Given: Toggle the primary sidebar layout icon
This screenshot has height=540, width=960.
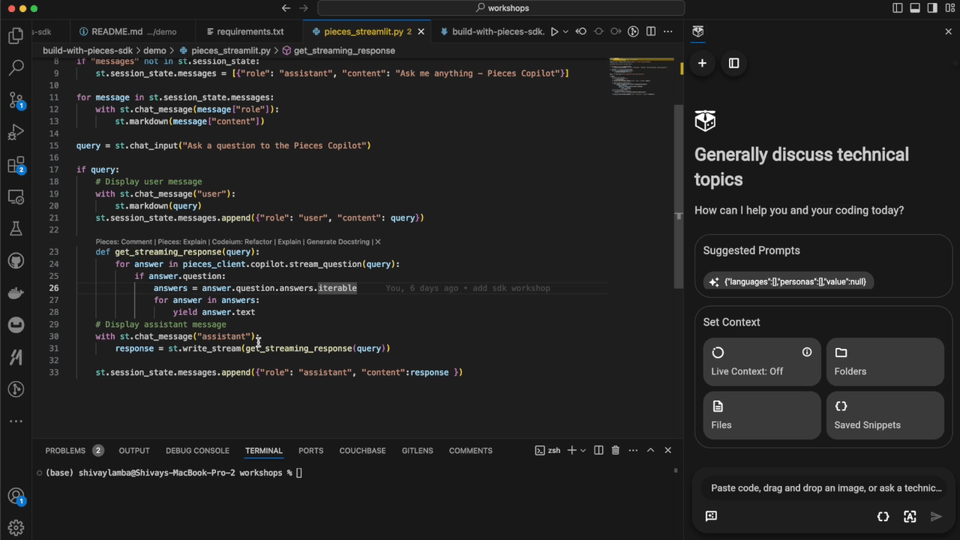Looking at the screenshot, I should [x=898, y=8].
